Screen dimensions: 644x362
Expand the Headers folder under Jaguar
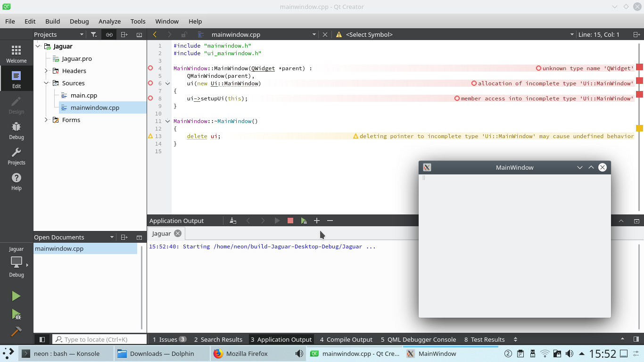tap(46, 71)
